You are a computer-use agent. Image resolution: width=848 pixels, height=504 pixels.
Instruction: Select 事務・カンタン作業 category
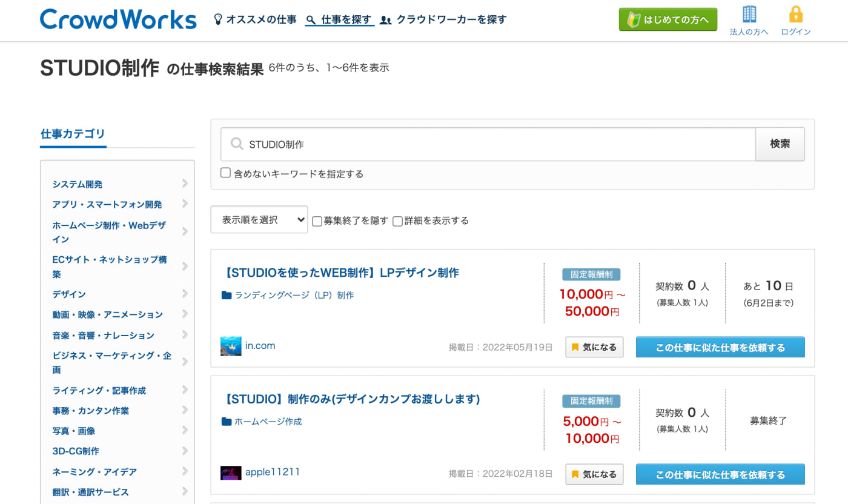[x=91, y=411]
